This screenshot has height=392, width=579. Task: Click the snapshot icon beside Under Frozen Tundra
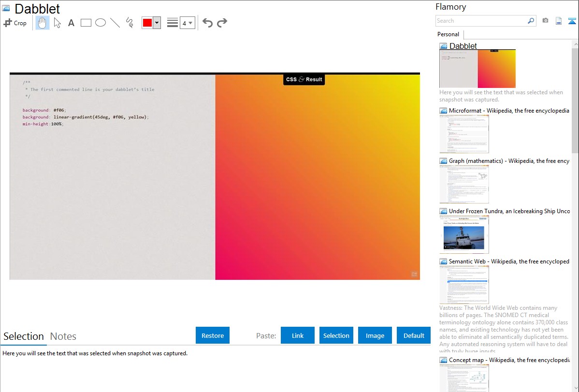[444, 211]
